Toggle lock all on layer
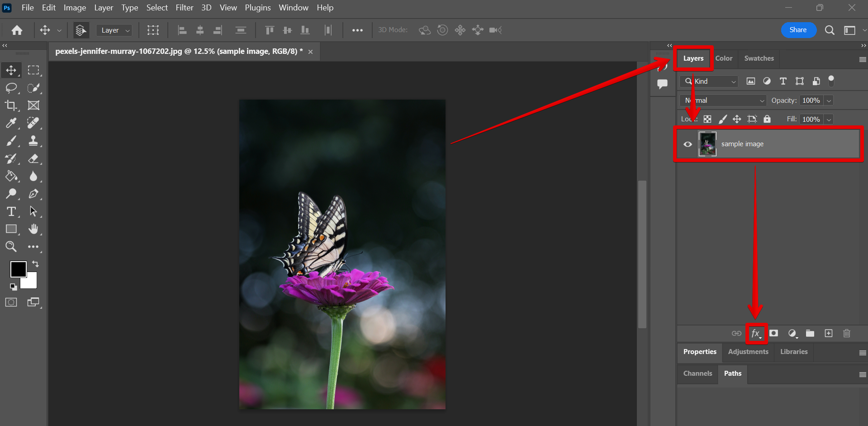 click(767, 119)
